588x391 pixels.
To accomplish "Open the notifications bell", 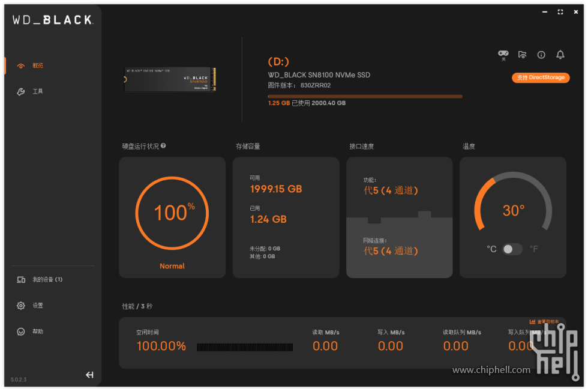I will 560,55.
